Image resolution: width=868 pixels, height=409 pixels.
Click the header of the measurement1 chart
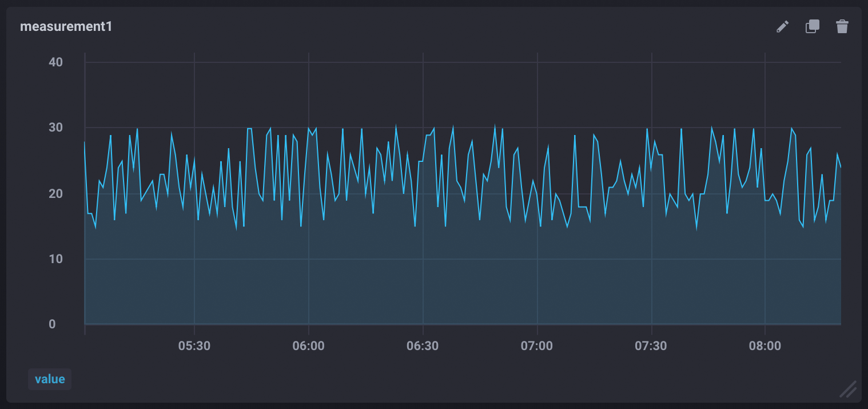(x=65, y=26)
